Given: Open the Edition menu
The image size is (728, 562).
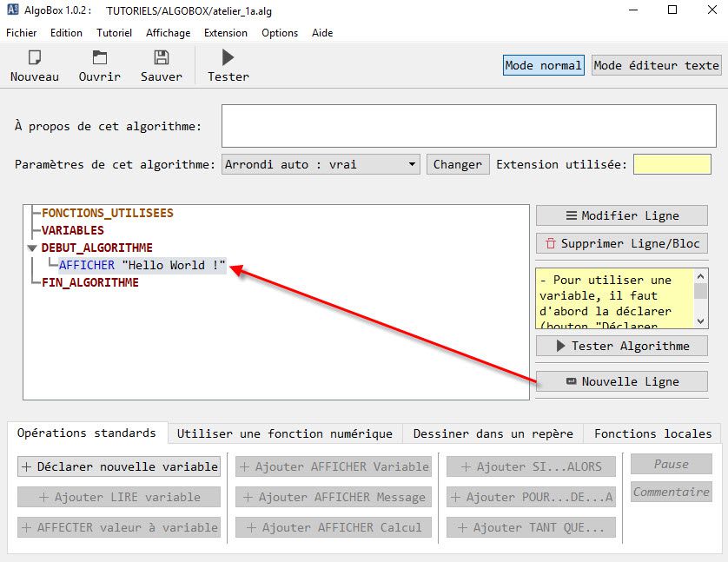Looking at the screenshot, I should (66, 33).
